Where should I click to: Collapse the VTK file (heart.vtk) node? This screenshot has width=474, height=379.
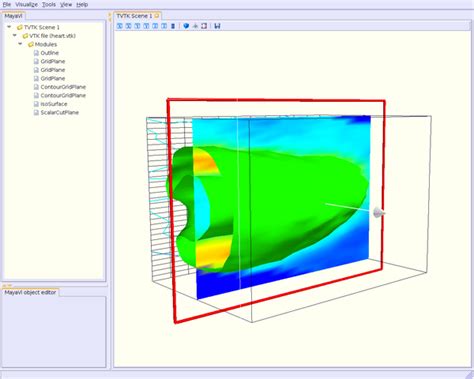tap(15, 35)
